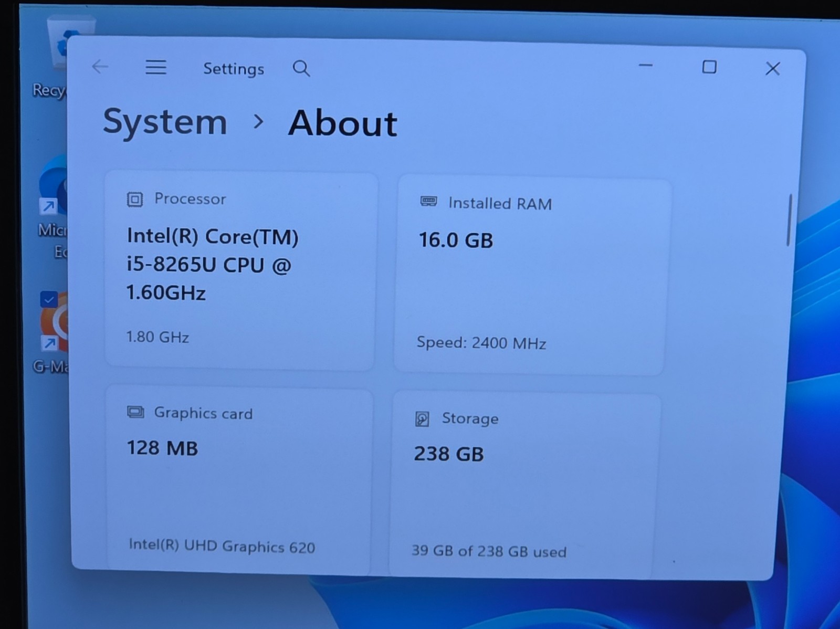Select the 128 MB graphics memory value

coord(162,448)
